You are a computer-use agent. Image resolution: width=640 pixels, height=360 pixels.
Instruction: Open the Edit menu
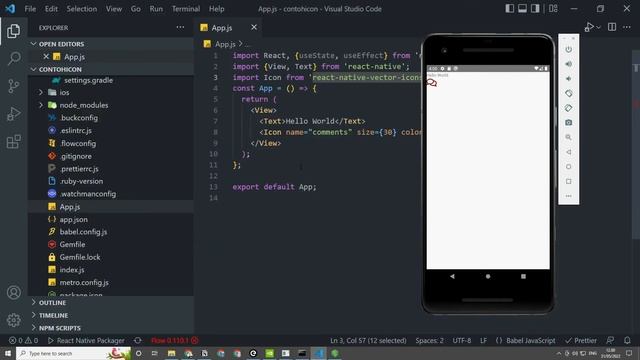pyautogui.click(x=51, y=9)
